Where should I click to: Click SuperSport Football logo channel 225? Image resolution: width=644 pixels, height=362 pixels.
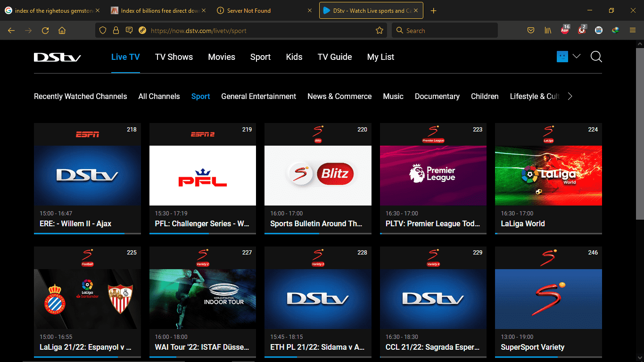click(x=87, y=258)
